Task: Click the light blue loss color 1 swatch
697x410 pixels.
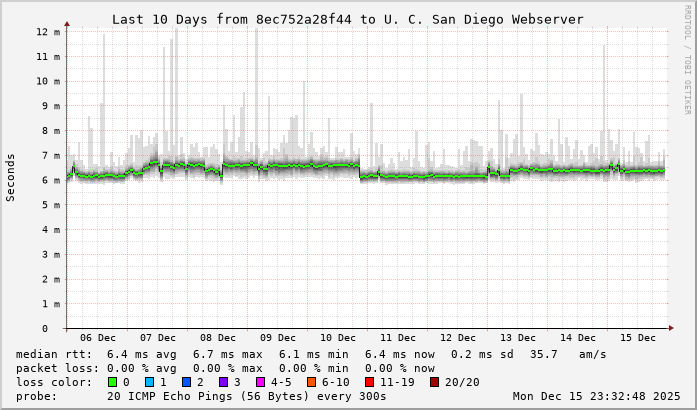Action: point(149,382)
